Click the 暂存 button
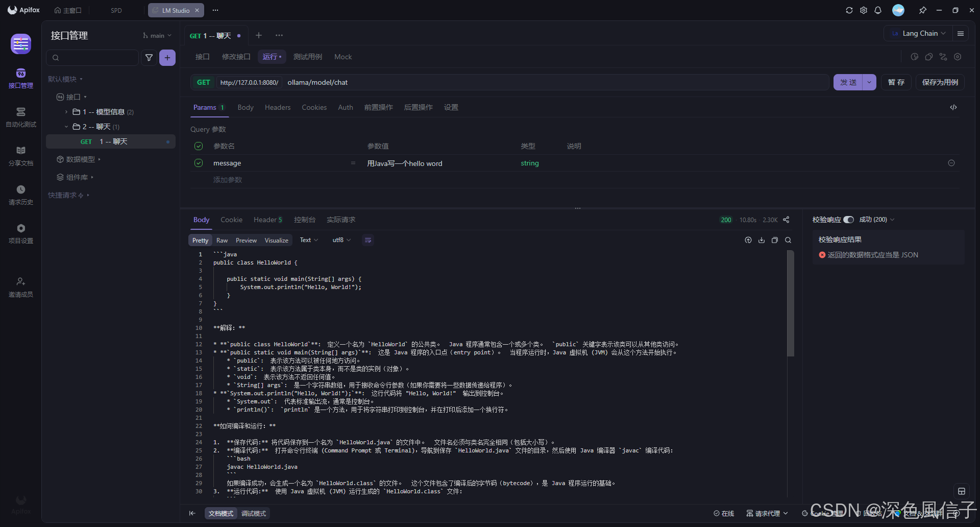 click(896, 82)
